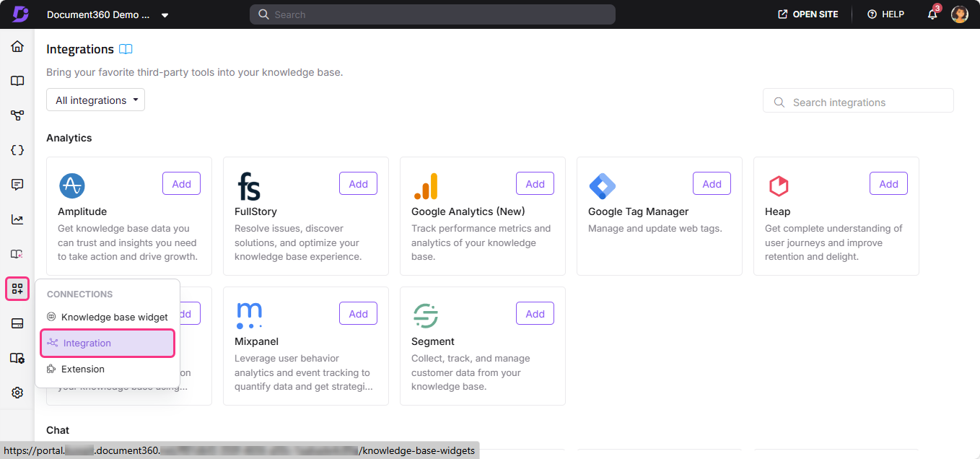The width and height of the screenshot is (980, 459).
Task: Click the highlighted Widgets sidebar icon
Action: click(17, 288)
